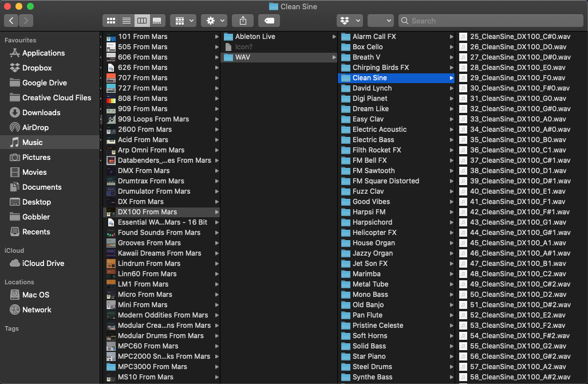Switch to gallery view mode
Image resolution: width=588 pixels, height=384 pixels.
tap(157, 21)
